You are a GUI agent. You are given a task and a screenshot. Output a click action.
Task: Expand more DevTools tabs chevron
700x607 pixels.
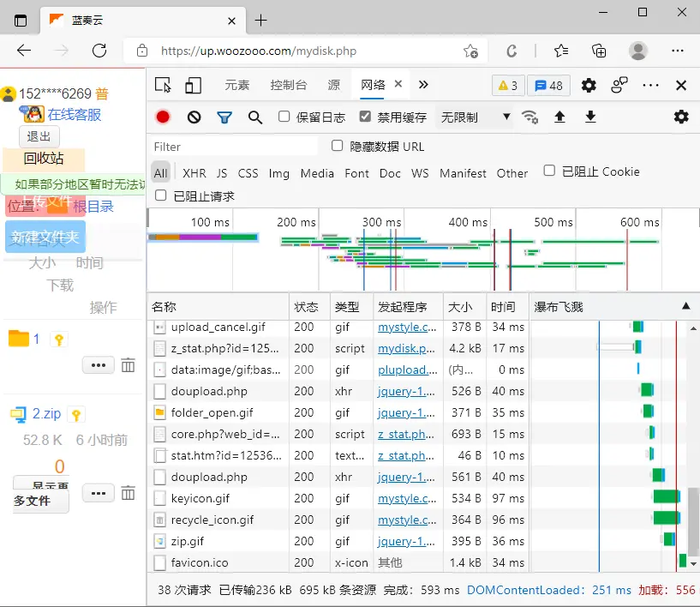point(423,84)
